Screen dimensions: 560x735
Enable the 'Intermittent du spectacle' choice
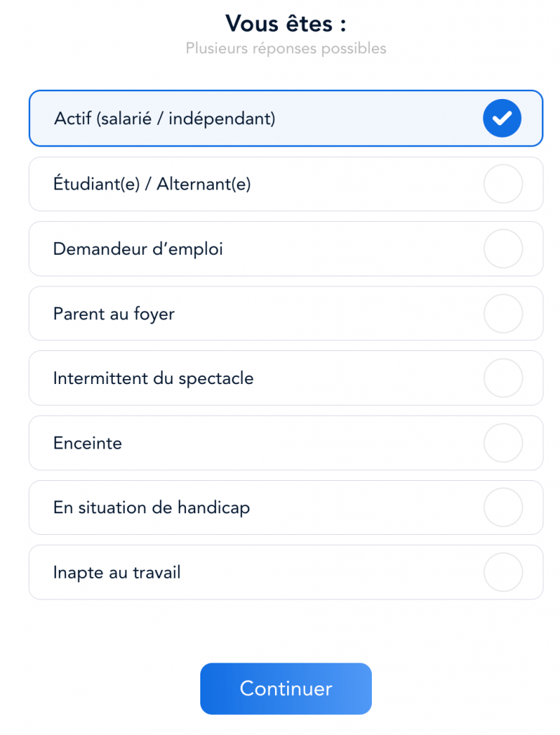pos(286,378)
